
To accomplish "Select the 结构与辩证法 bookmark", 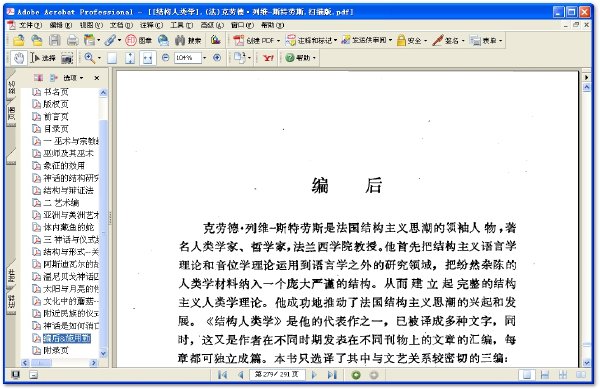I will pyautogui.click(x=68, y=190).
